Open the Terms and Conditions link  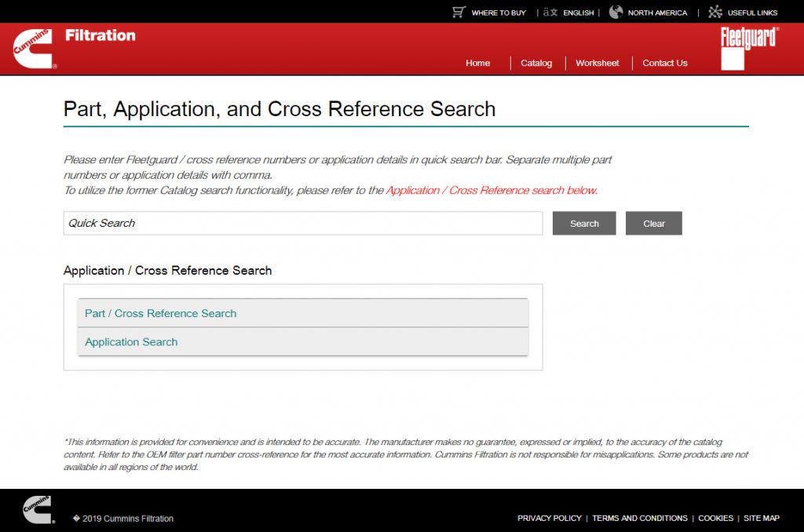640,518
